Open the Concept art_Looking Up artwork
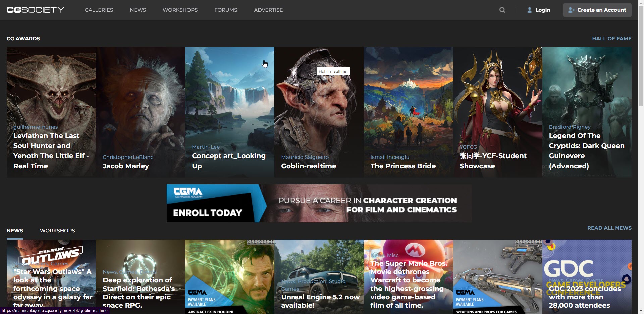Image resolution: width=644 pixels, height=314 pixels. tap(230, 112)
